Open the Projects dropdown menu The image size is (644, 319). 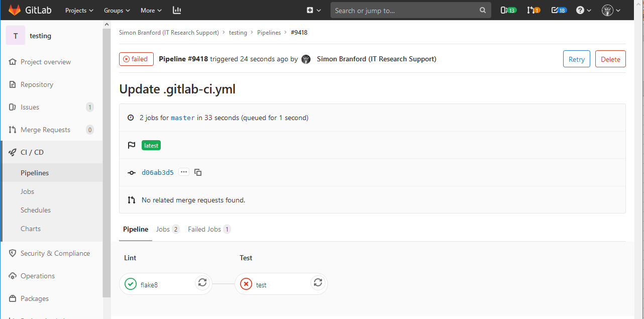pos(79,10)
